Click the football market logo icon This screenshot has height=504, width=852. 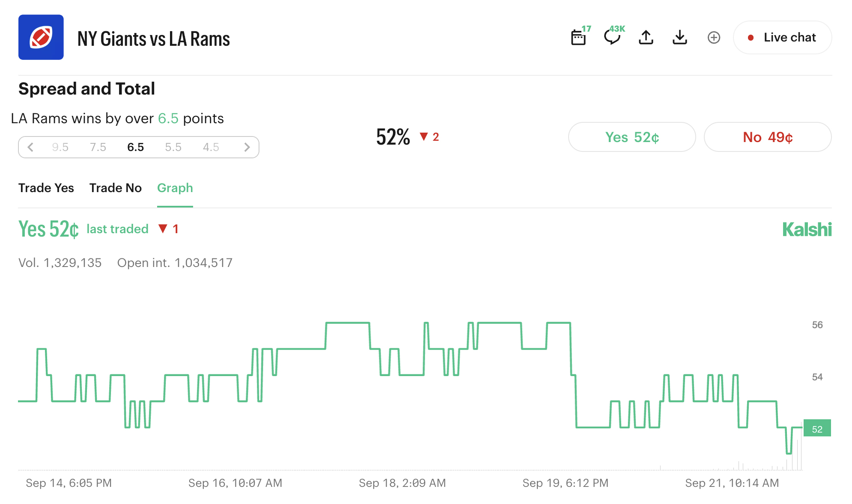click(41, 37)
